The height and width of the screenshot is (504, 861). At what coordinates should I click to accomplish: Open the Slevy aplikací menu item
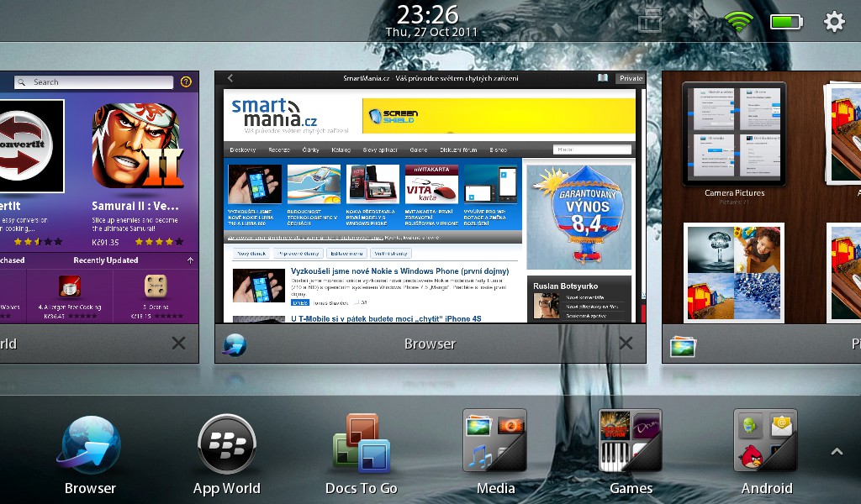coord(380,150)
